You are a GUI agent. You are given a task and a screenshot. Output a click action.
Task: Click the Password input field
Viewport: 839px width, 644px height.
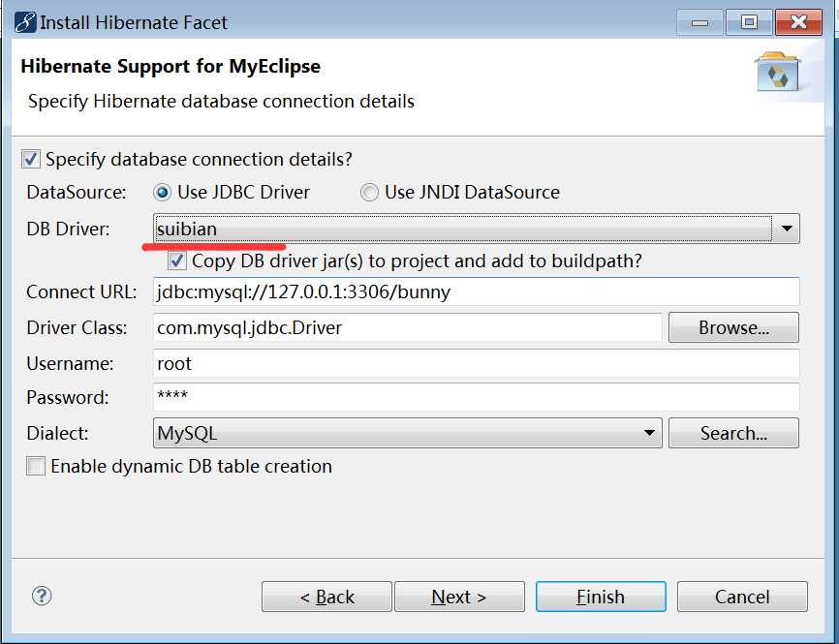pos(477,397)
